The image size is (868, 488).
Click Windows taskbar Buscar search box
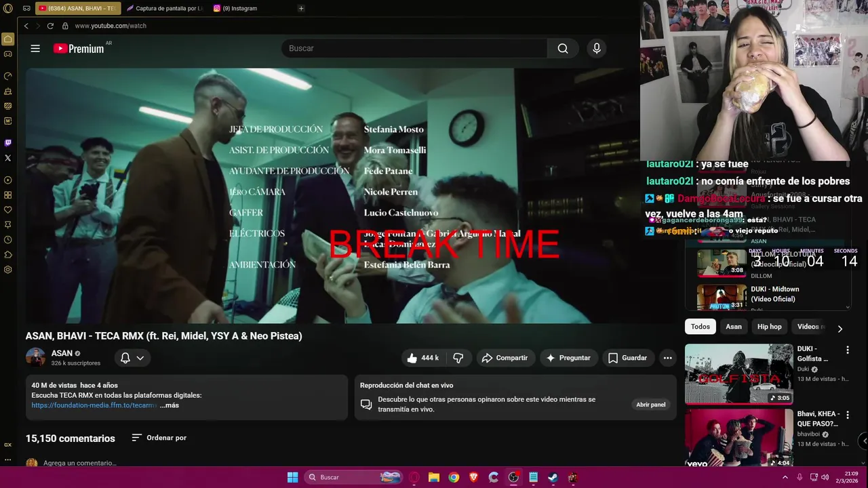pyautogui.click(x=353, y=477)
